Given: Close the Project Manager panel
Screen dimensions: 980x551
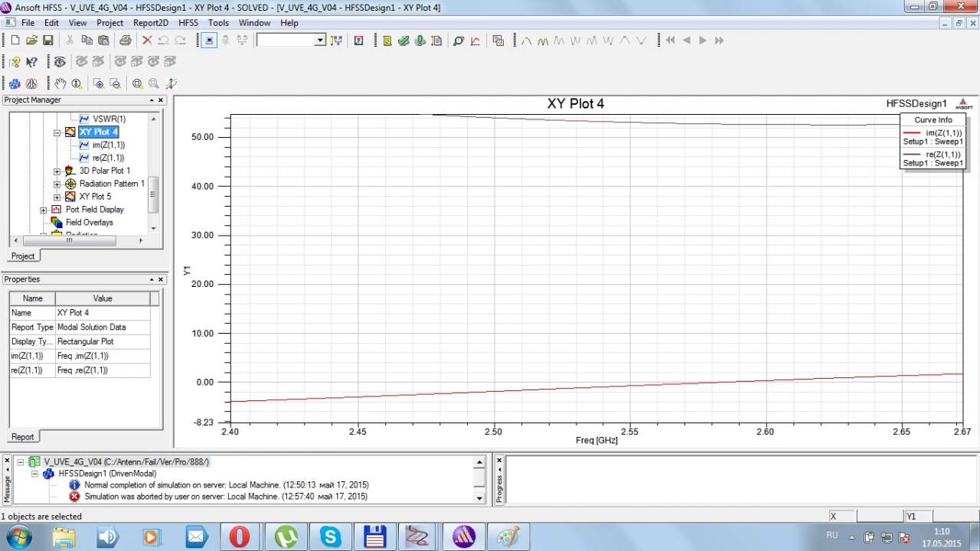Looking at the screenshot, I should click(x=161, y=100).
